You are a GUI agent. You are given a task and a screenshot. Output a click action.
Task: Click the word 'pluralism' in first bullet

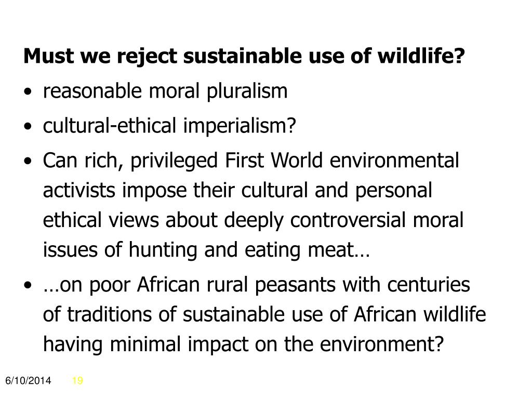[x=247, y=92]
